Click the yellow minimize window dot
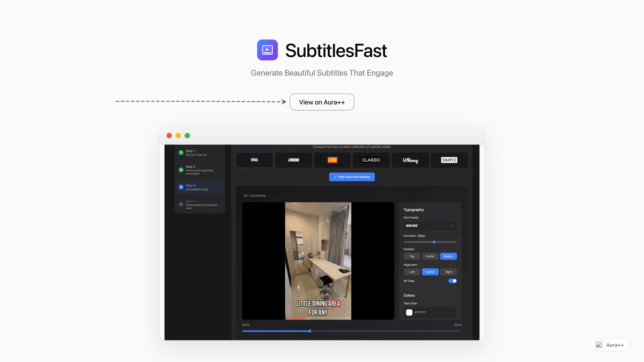The height and width of the screenshot is (362, 644). pyautogui.click(x=178, y=136)
